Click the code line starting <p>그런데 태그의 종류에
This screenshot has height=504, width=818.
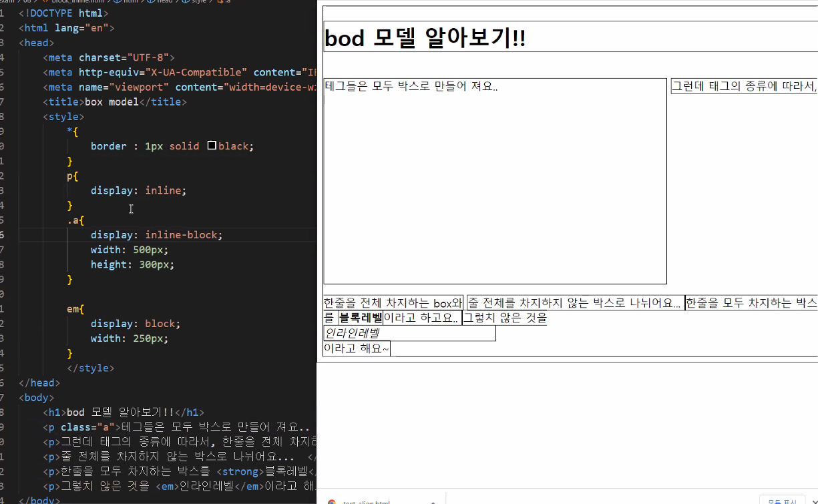(180, 441)
